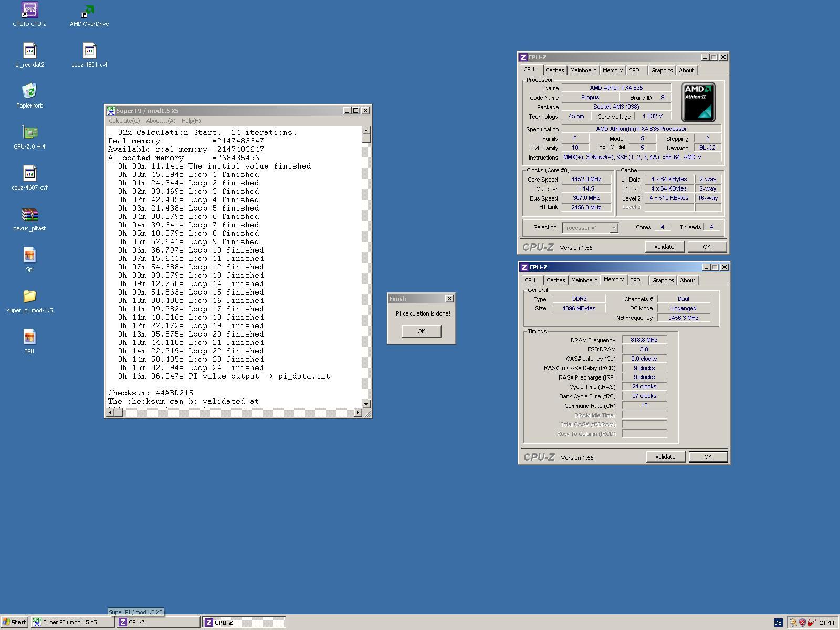The image size is (840, 630).
Task: Click Validate in upper CPU-Z window
Action: coord(664,247)
